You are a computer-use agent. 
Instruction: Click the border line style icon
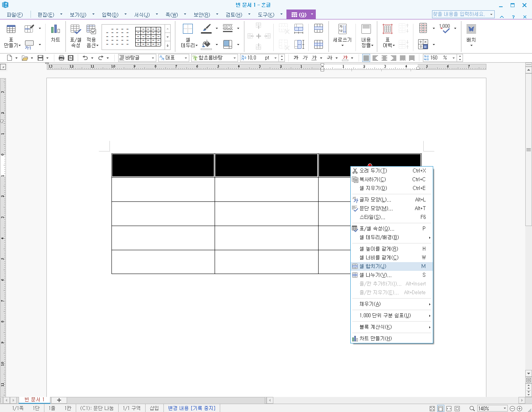(x=228, y=29)
